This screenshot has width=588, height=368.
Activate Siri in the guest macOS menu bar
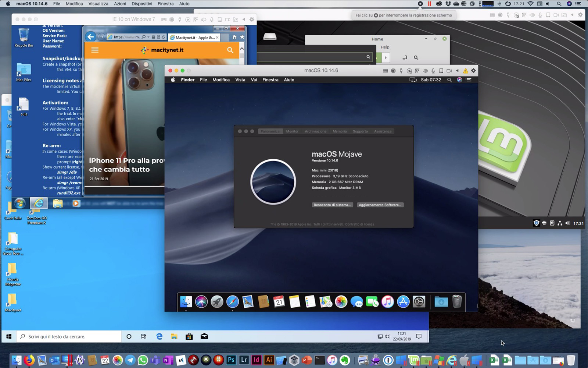click(x=459, y=80)
